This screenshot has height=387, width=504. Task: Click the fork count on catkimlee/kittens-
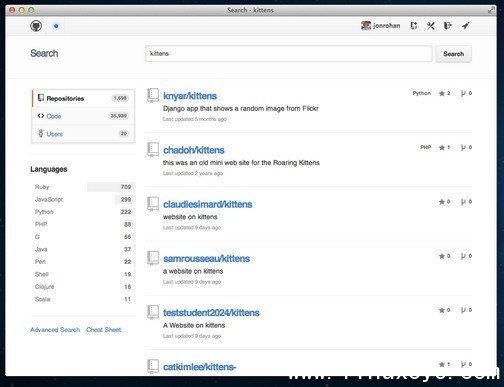pos(466,364)
